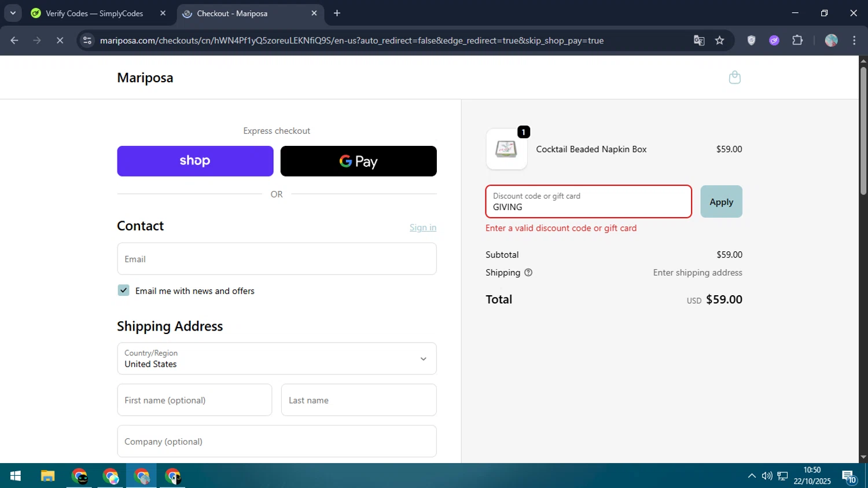Click the invalid discount code error message
Image resolution: width=868 pixels, height=488 pixels.
(x=561, y=228)
